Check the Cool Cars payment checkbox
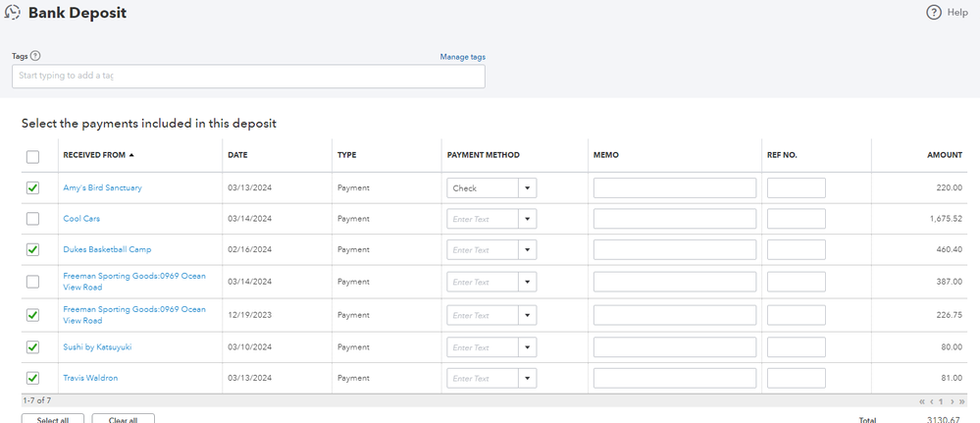980x423 pixels. click(x=33, y=219)
